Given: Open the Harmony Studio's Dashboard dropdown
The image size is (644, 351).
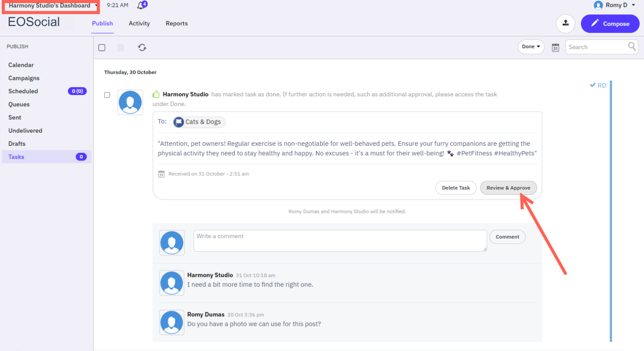Looking at the screenshot, I should [53, 6].
